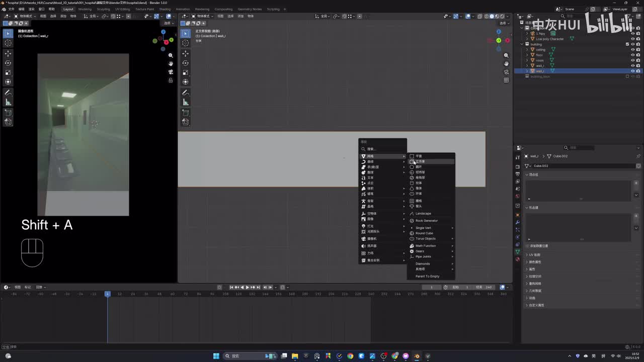Disable rendering for the floor object
Screen dimensions: 644x362
point(638,55)
